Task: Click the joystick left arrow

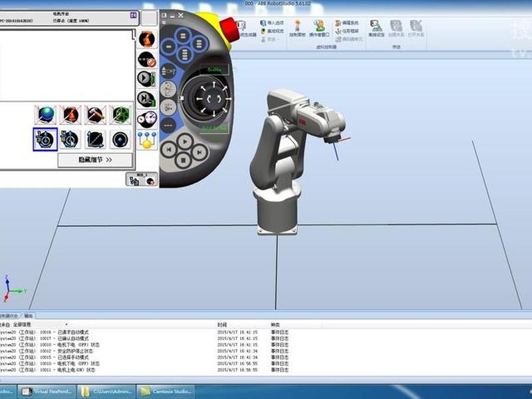Action: (199, 99)
